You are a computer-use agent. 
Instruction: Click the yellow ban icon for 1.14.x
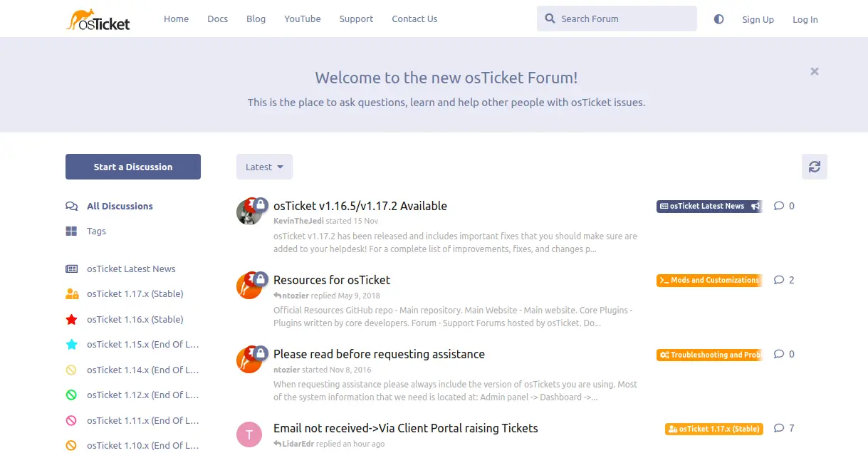(x=71, y=370)
